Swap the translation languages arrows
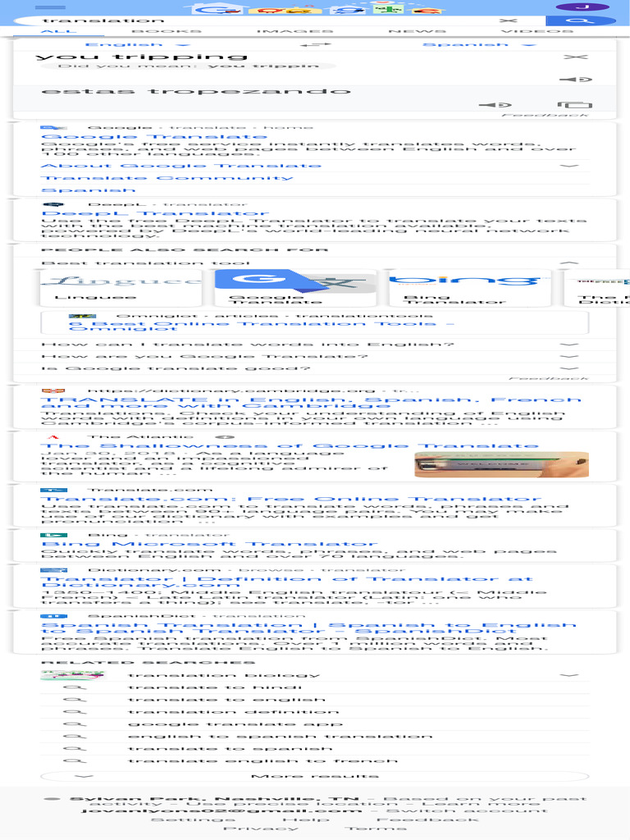Screen dimensions: 630x840 (x=315, y=44)
